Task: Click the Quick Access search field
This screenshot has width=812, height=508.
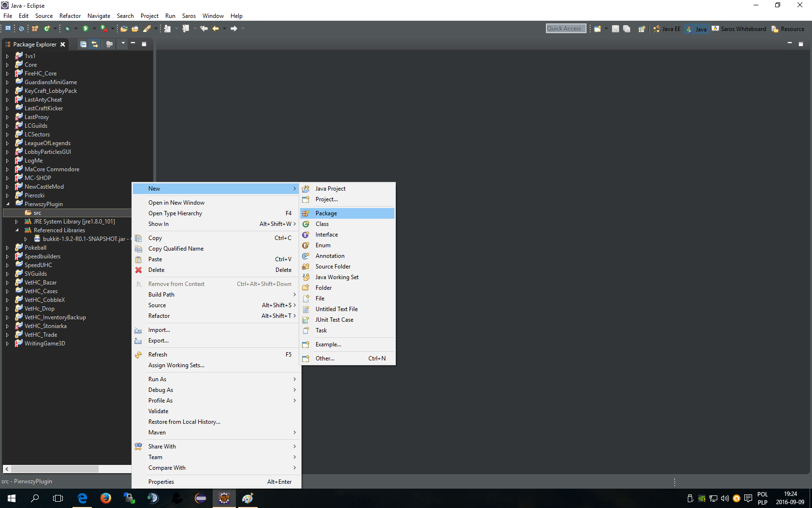Action: point(565,29)
